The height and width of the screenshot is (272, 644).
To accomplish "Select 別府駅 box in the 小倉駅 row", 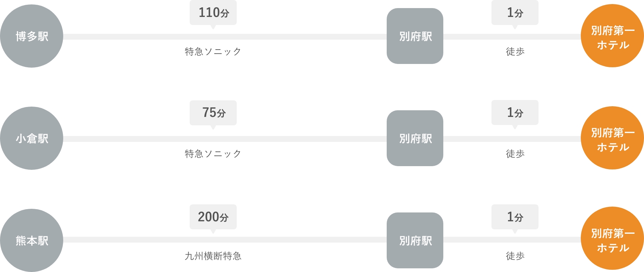I will (415, 138).
